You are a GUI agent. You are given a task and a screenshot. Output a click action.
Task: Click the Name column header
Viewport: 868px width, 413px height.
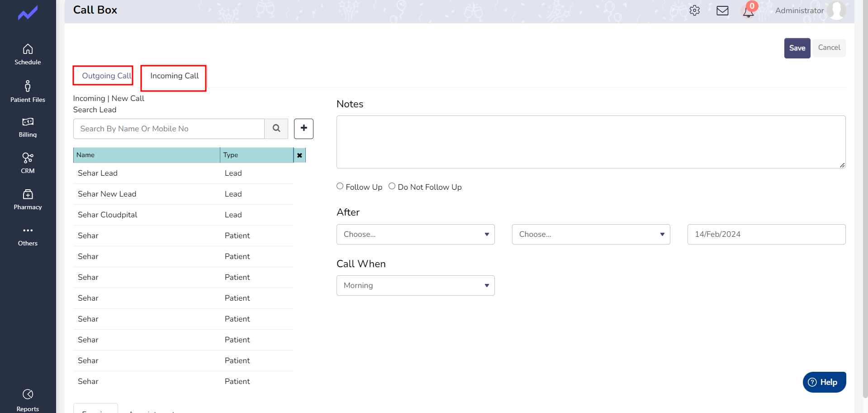point(147,155)
